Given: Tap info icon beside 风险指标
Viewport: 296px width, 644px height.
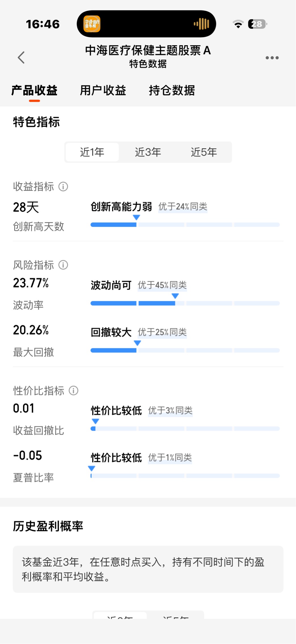Looking at the screenshot, I should 63,265.
